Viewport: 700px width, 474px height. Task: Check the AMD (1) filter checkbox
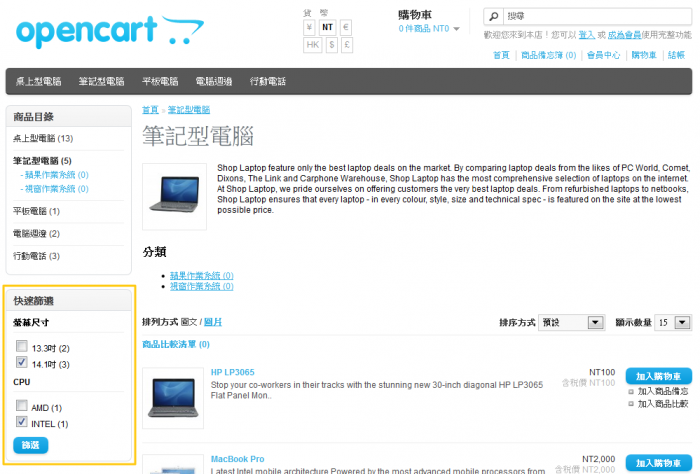[x=21, y=406]
